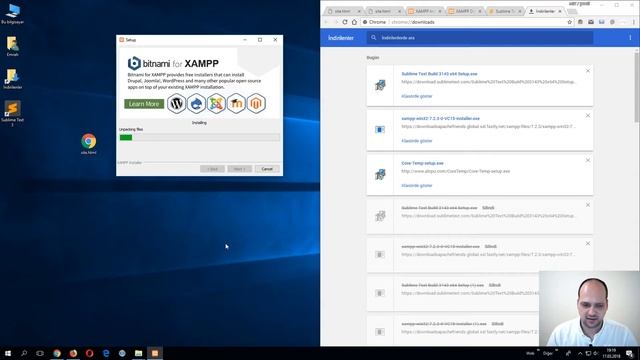640x360 pixels.
Task: Remove the deleted Sublime Text download entry
Action: click(588, 205)
